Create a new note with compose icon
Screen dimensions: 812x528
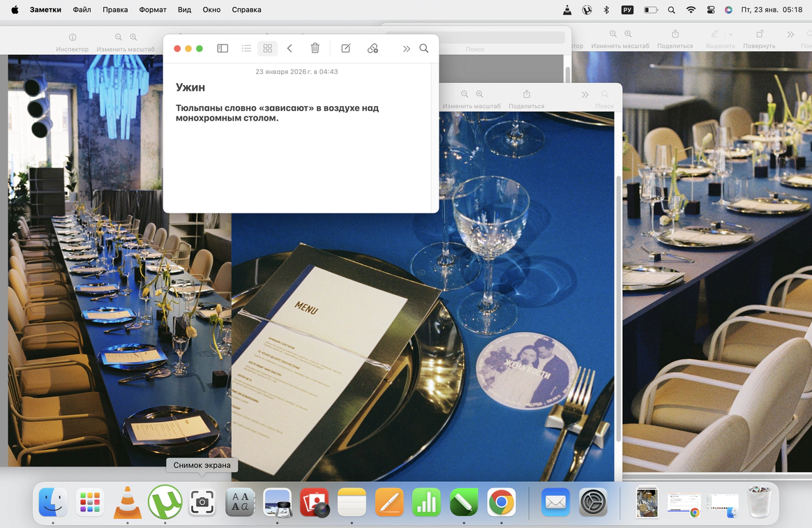[345, 48]
